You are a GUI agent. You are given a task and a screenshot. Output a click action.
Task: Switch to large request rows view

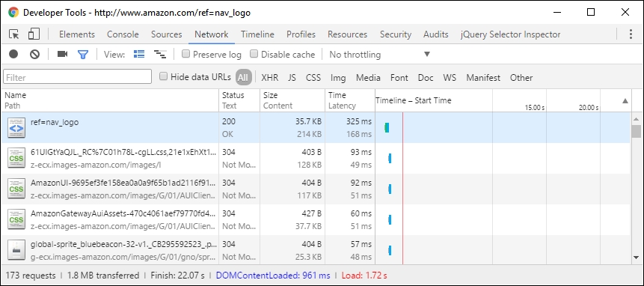139,54
